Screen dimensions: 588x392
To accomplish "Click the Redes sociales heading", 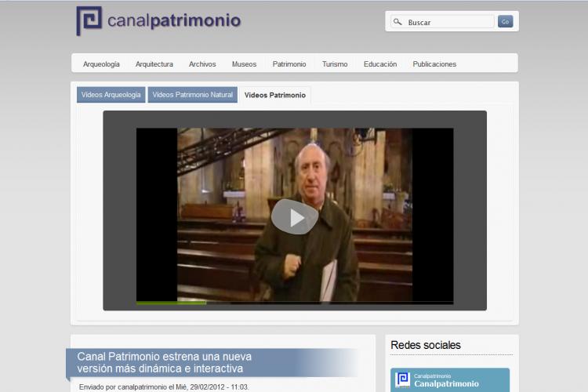I will tap(426, 345).
